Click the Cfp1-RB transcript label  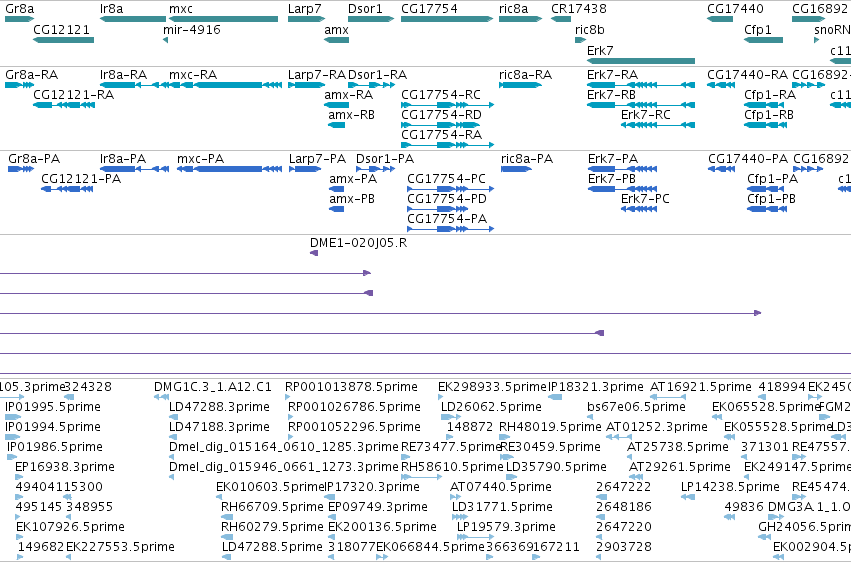coord(769,115)
